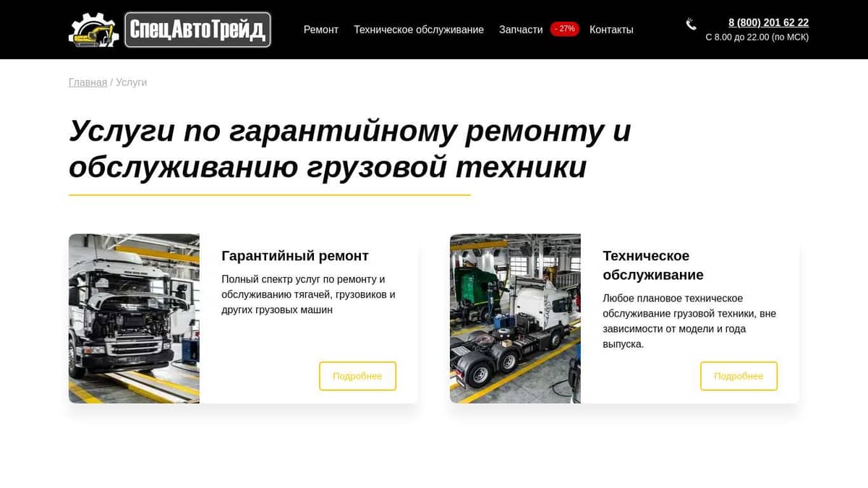Click Подробнее under Гарантийный ремонт
Screen dimensions: 868x488
pos(357,376)
